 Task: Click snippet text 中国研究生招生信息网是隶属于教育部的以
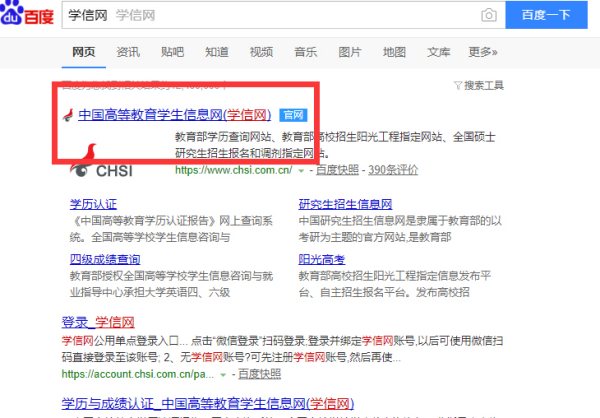click(x=400, y=221)
